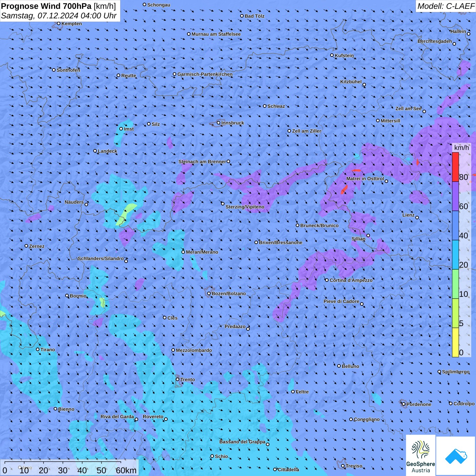This screenshot has height=476, width=476.
Task: Pick the blue 40–60 km/h legend segment
Action: coord(455,226)
